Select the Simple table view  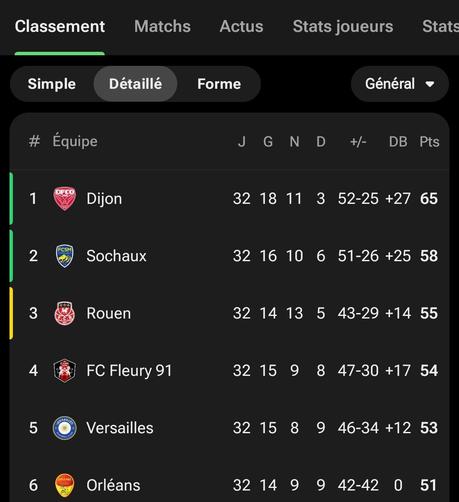pos(52,84)
